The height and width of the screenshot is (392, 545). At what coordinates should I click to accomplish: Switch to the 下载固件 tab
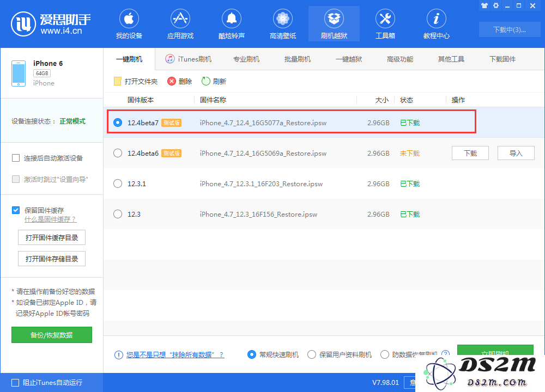point(502,59)
